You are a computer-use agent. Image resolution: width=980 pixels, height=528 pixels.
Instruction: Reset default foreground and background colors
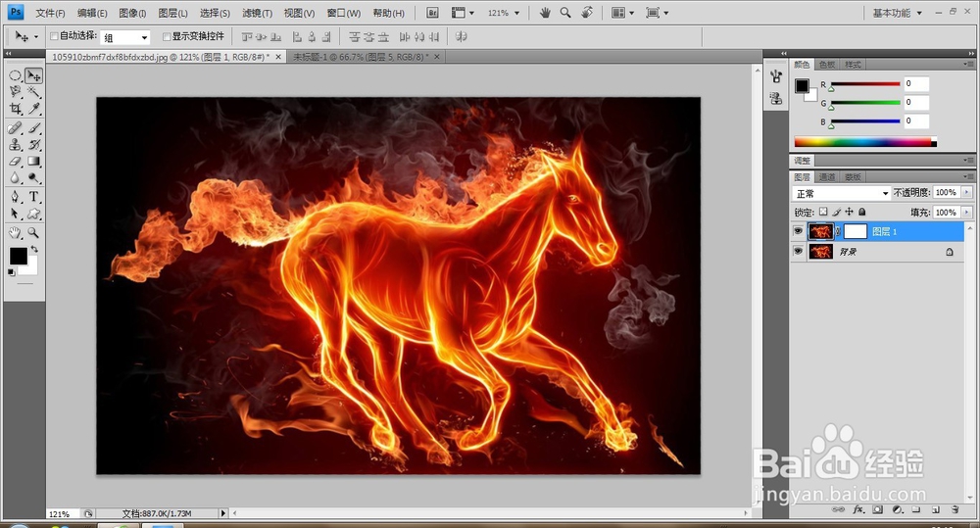[11, 272]
